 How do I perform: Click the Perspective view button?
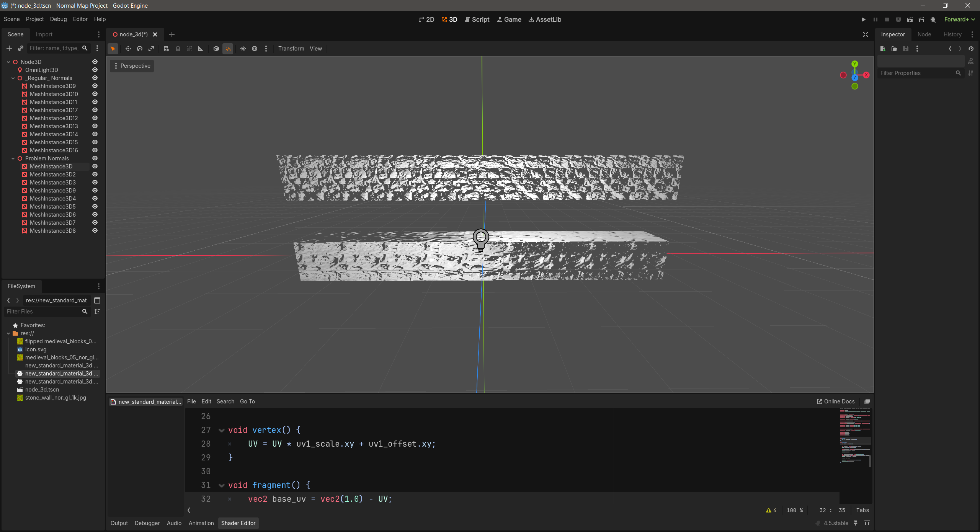click(132, 66)
